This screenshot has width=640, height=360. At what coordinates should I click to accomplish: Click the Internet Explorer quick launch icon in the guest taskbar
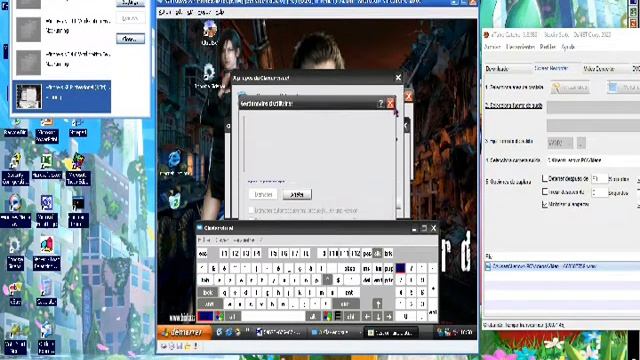coord(220,332)
